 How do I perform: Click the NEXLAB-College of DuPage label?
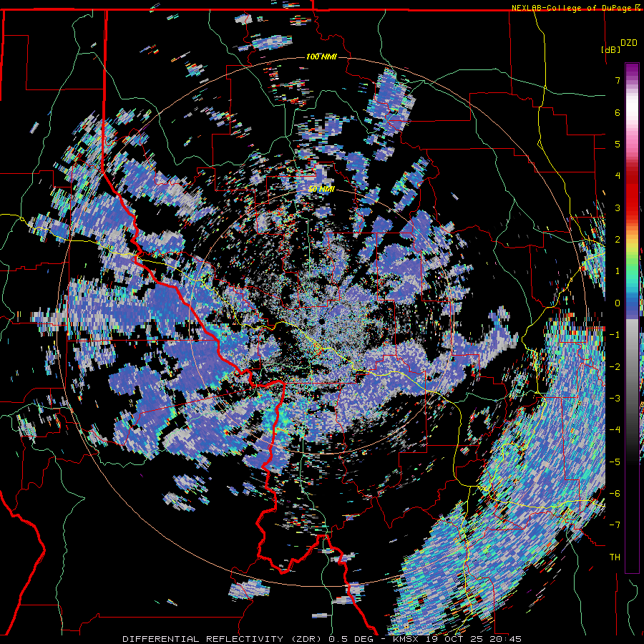coord(572,8)
